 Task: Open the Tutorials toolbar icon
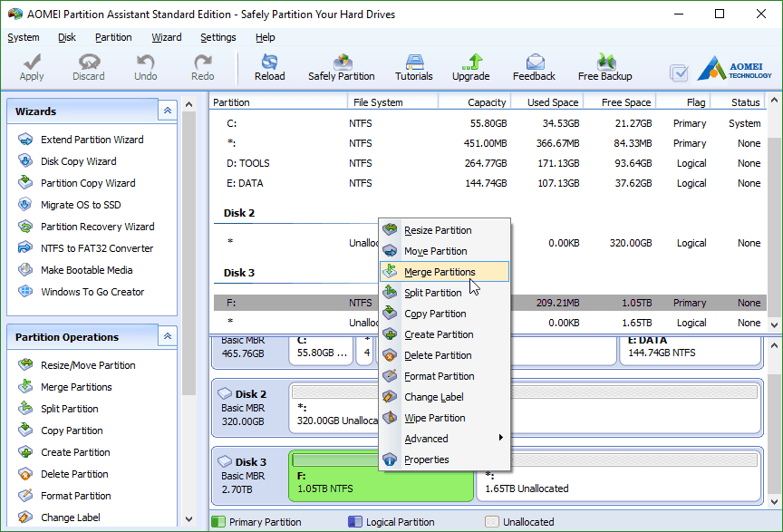pos(414,62)
